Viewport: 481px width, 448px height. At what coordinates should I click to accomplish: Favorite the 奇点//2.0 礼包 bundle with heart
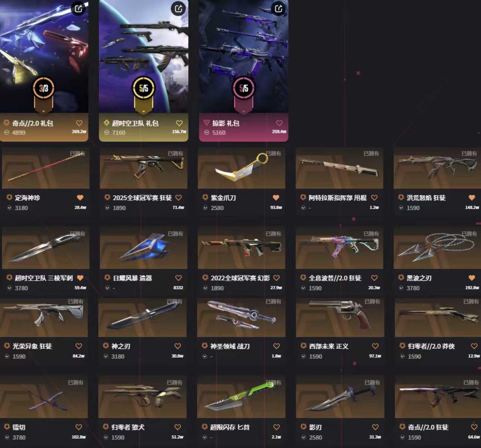tap(79, 123)
